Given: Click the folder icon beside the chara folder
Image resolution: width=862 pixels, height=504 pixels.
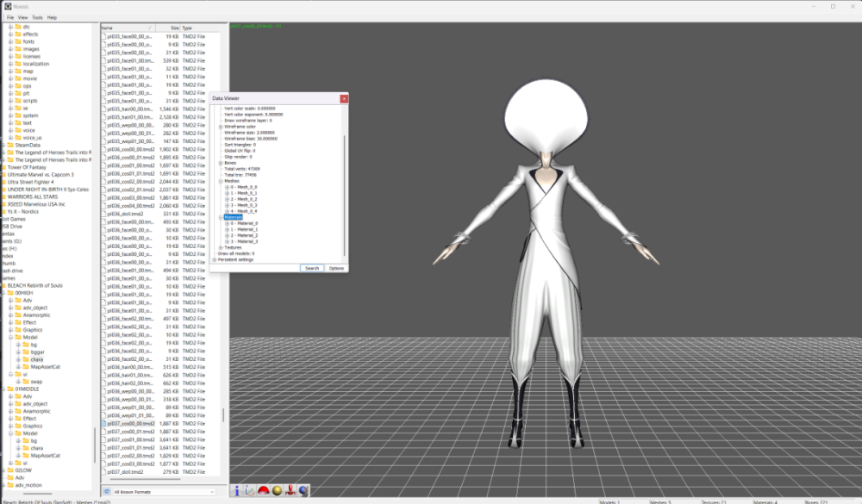Looking at the screenshot, I should click(26, 359).
